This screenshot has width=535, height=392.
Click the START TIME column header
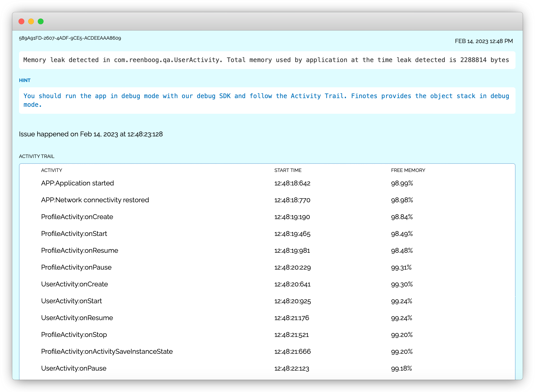click(x=288, y=170)
